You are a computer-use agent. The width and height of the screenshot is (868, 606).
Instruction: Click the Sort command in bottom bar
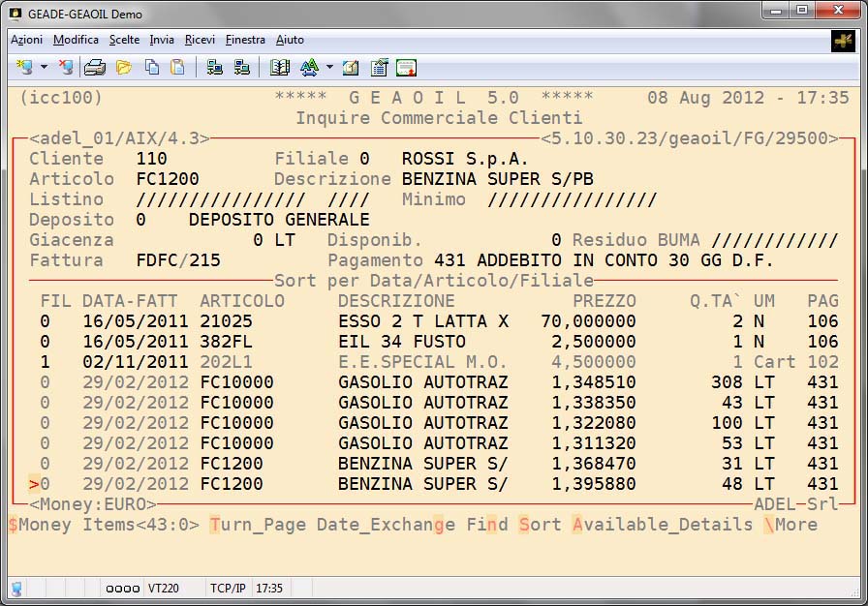point(539,525)
